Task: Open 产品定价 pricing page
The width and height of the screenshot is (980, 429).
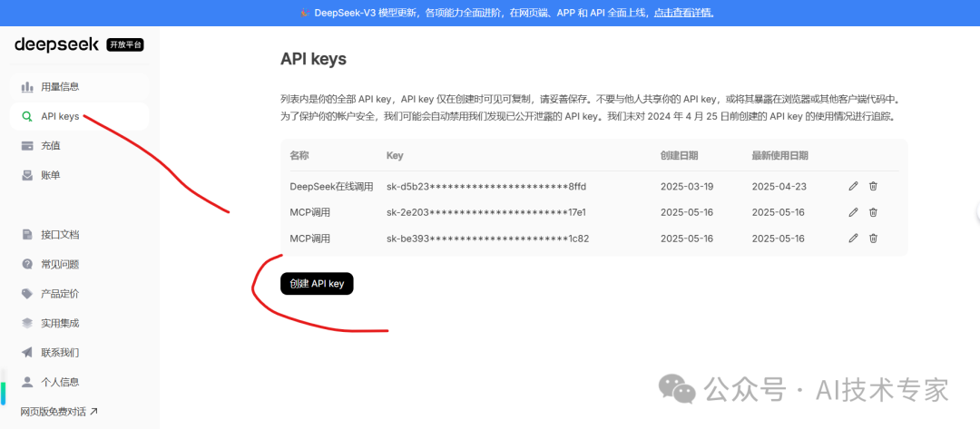Action: point(79,294)
